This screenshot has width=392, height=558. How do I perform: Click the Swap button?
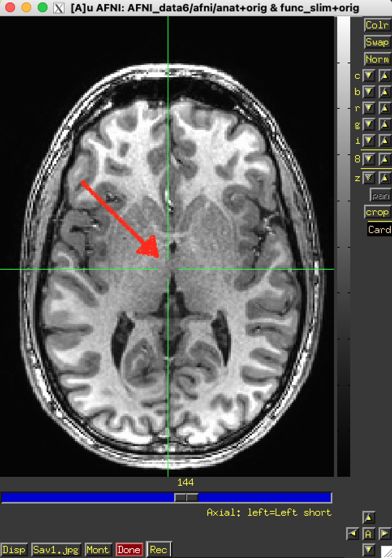coord(377,42)
